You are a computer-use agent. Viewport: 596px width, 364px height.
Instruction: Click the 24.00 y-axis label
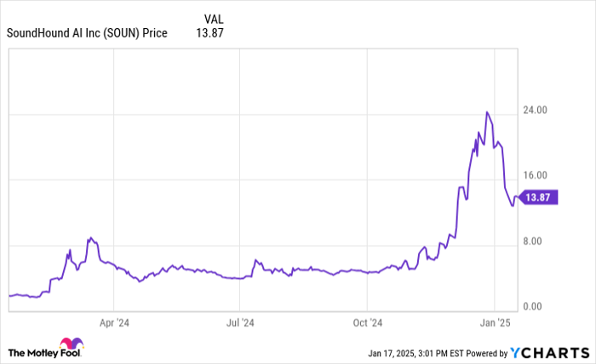(535, 111)
